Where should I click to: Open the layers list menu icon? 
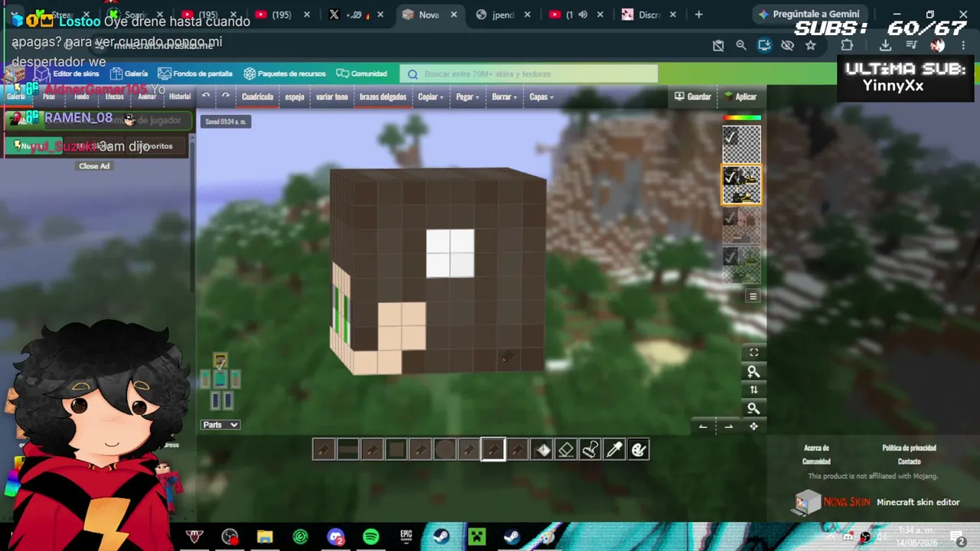coord(753,296)
